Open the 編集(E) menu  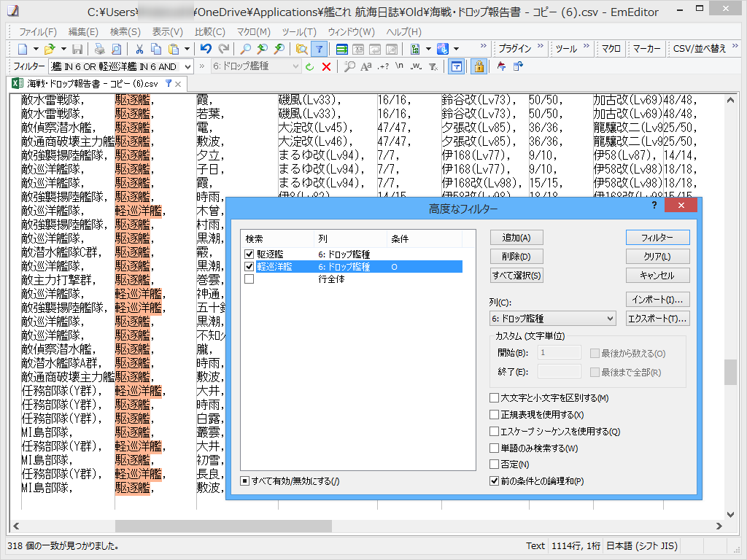pyautogui.click(x=83, y=31)
